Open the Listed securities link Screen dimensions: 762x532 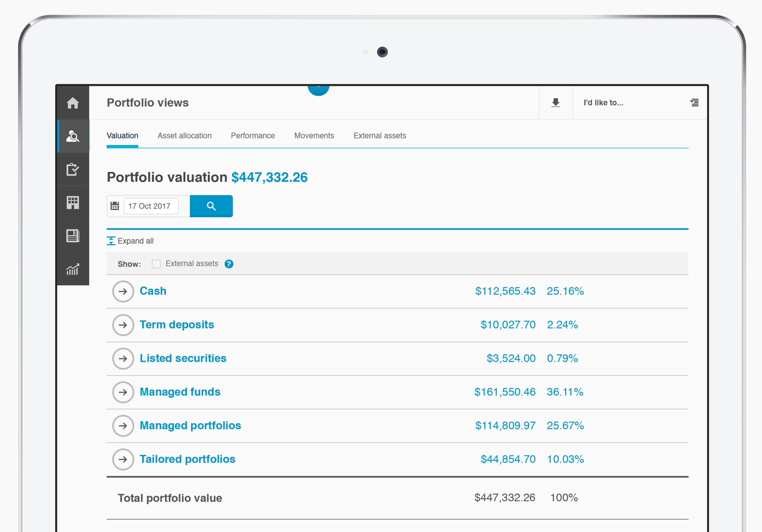pos(183,358)
